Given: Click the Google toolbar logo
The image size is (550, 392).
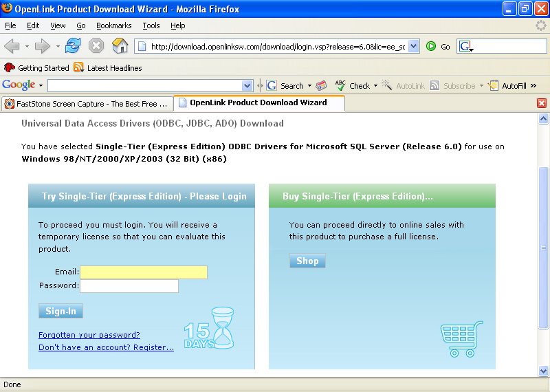Looking at the screenshot, I should (x=19, y=85).
